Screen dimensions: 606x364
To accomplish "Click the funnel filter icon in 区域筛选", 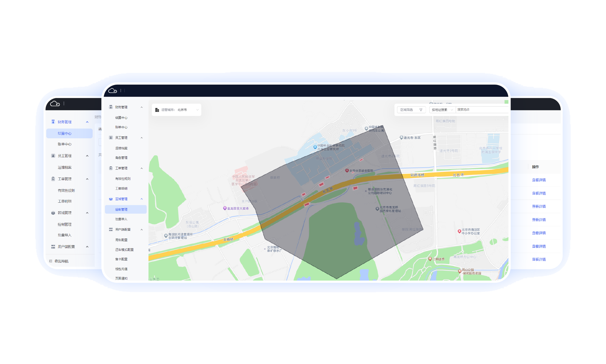I will [x=421, y=110].
